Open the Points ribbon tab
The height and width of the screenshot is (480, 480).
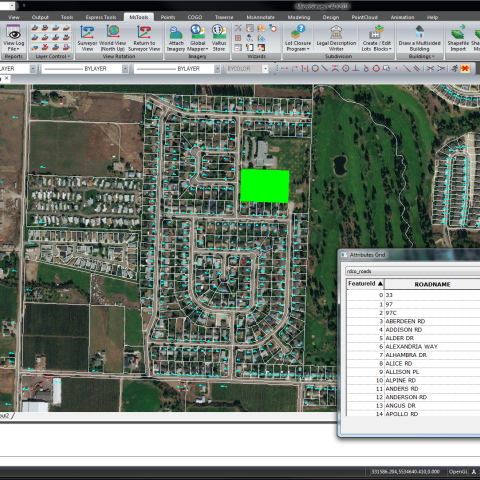[168, 17]
